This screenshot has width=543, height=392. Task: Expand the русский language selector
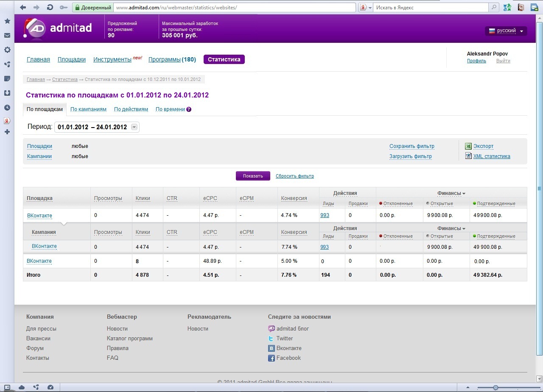tap(506, 31)
